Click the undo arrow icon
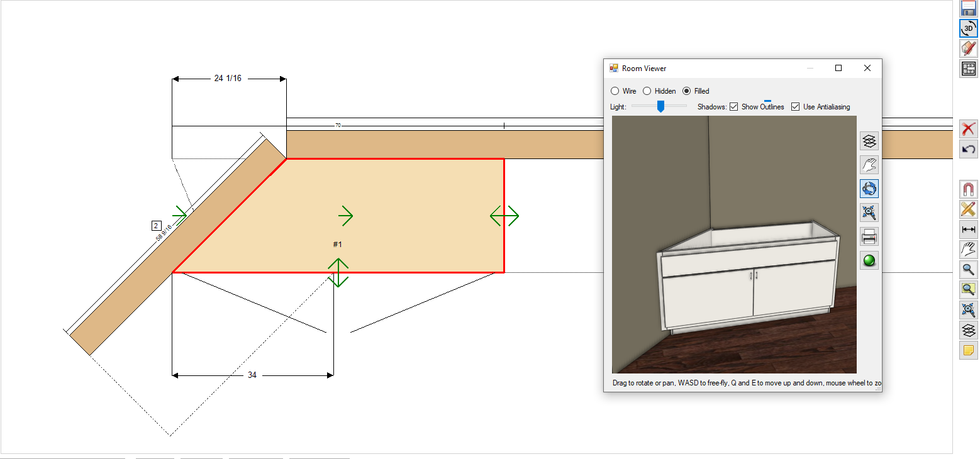This screenshot has width=980, height=459. (969, 149)
